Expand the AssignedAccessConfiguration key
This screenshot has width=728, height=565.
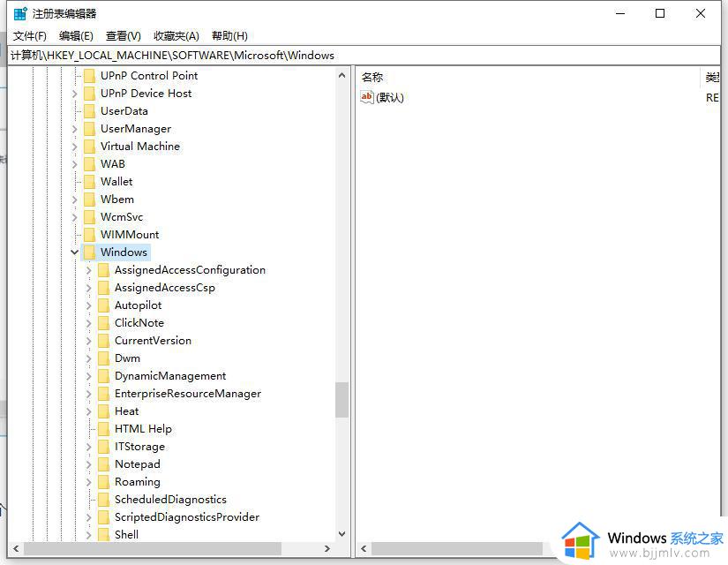pos(88,270)
